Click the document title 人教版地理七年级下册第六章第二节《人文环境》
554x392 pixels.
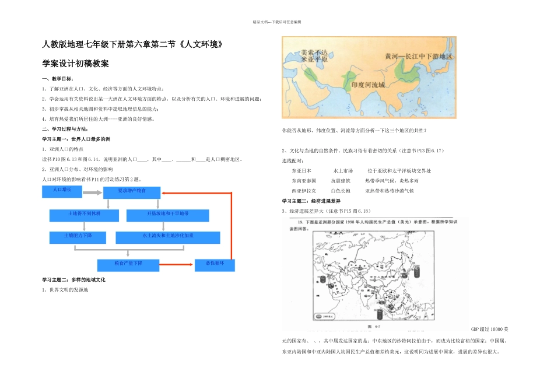132,44
